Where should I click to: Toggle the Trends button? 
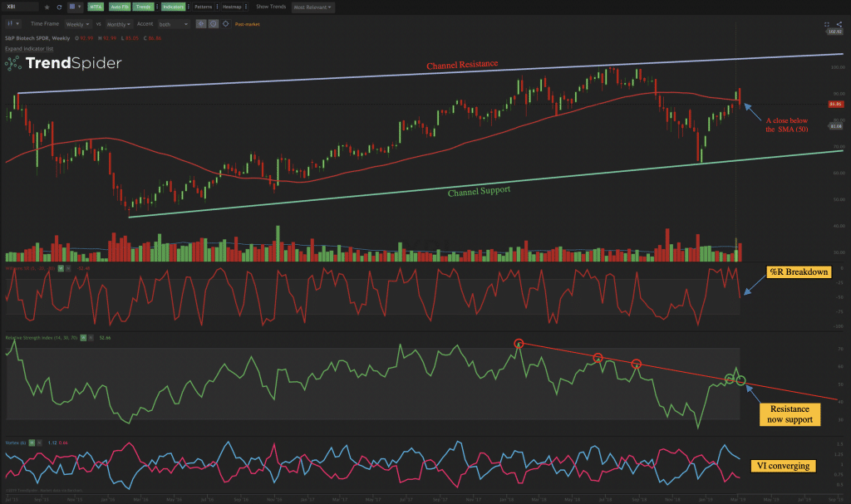click(x=143, y=7)
